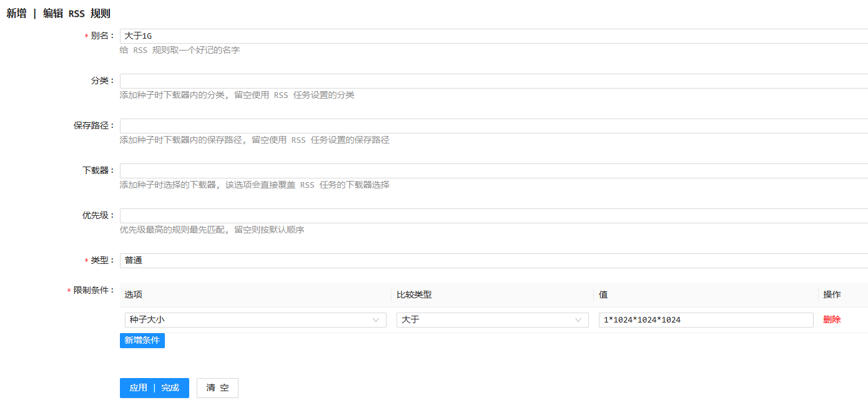Click the value field with 1*1024*1024*1024
Image resolution: width=868 pixels, height=408 pixels.
[x=706, y=320]
